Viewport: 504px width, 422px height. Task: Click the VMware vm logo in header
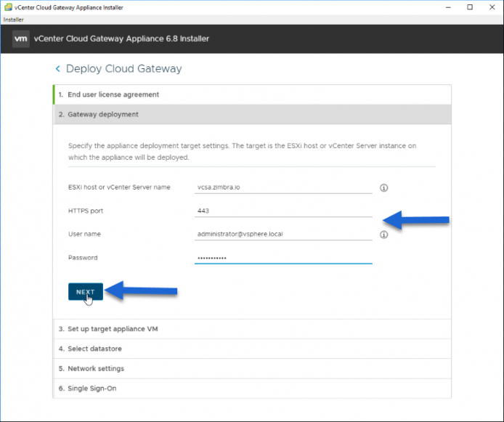pyautogui.click(x=21, y=39)
